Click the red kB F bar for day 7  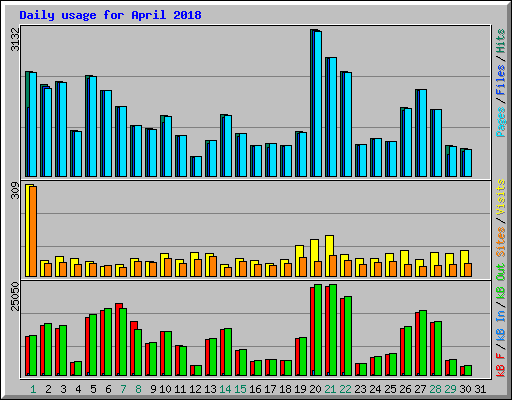119,340
